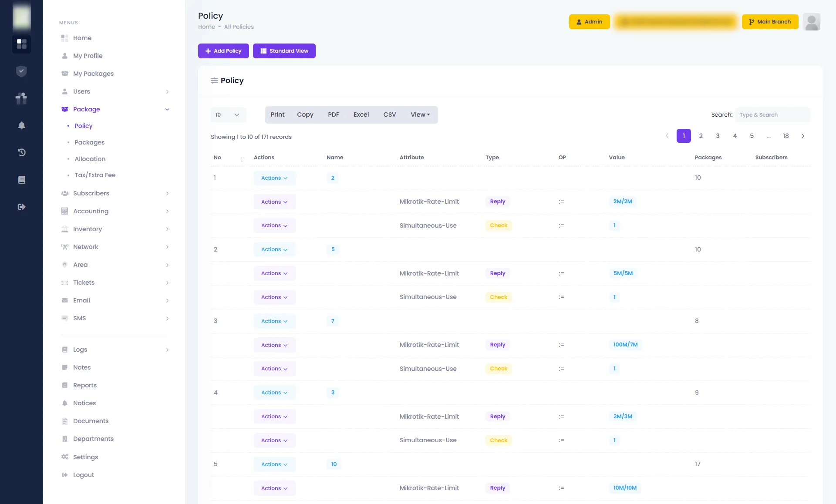
Task: Click the Policy card filter icon
Action: click(x=214, y=81)
